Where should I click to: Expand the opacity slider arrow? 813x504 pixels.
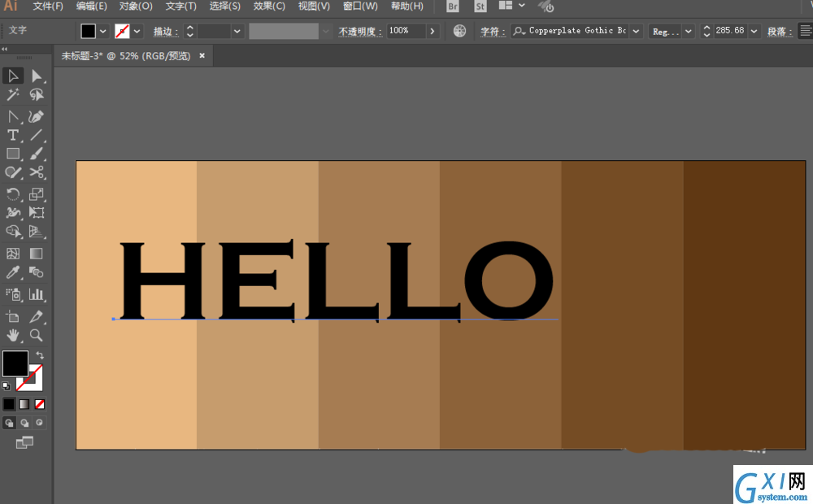(433, 31)
